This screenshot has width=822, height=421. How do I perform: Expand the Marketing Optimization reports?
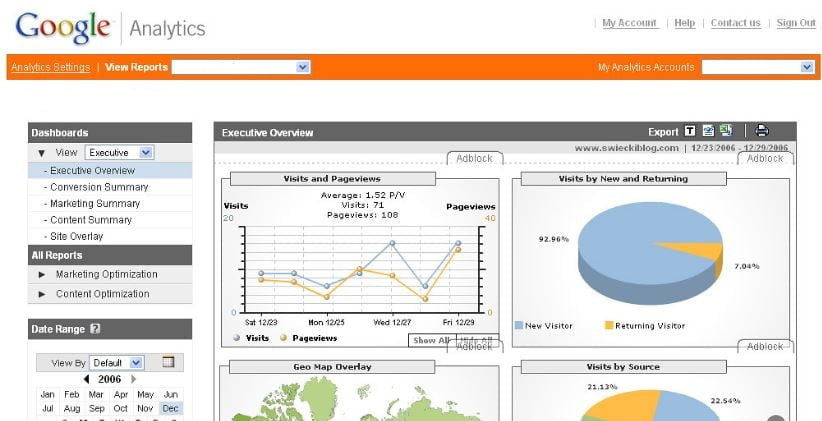(110, 274)
